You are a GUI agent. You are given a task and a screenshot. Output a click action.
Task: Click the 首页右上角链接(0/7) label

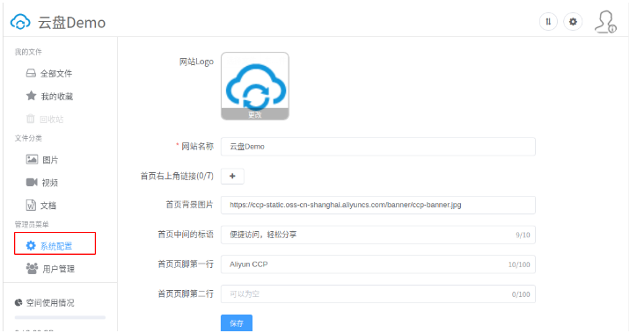click(x=177, y=176)
